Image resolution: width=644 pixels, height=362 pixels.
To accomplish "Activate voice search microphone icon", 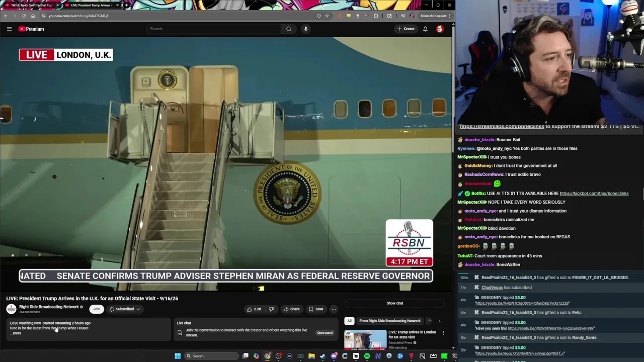I will pos(305,29).
